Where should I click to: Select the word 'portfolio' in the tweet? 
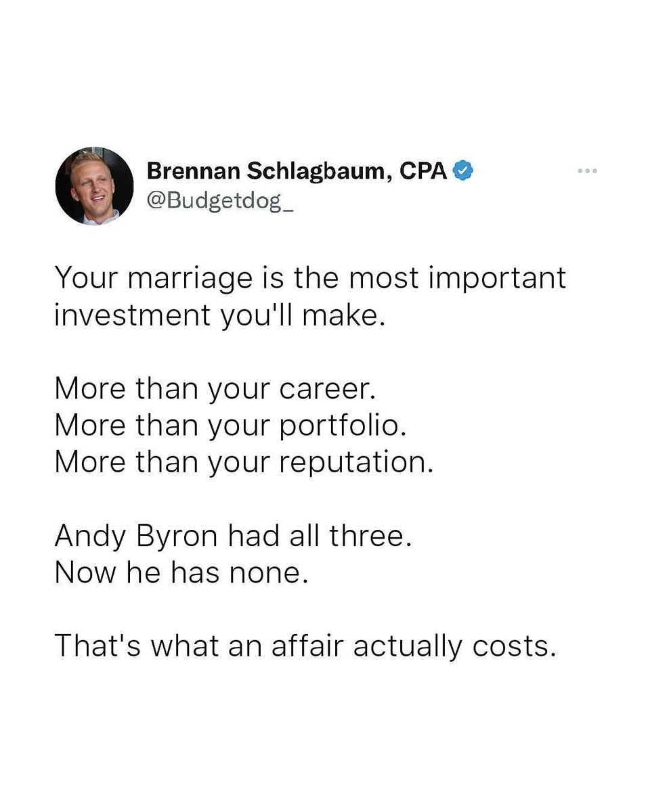click(341, 426)
